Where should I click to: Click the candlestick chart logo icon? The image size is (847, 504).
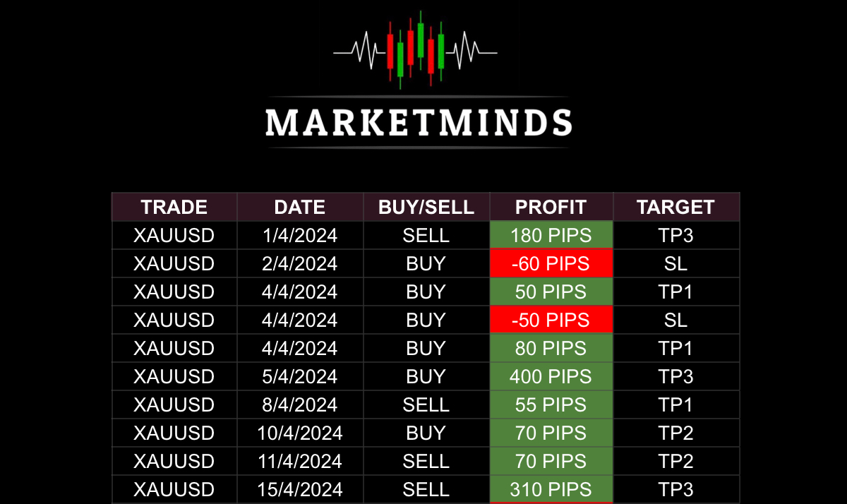click(415, 49)
